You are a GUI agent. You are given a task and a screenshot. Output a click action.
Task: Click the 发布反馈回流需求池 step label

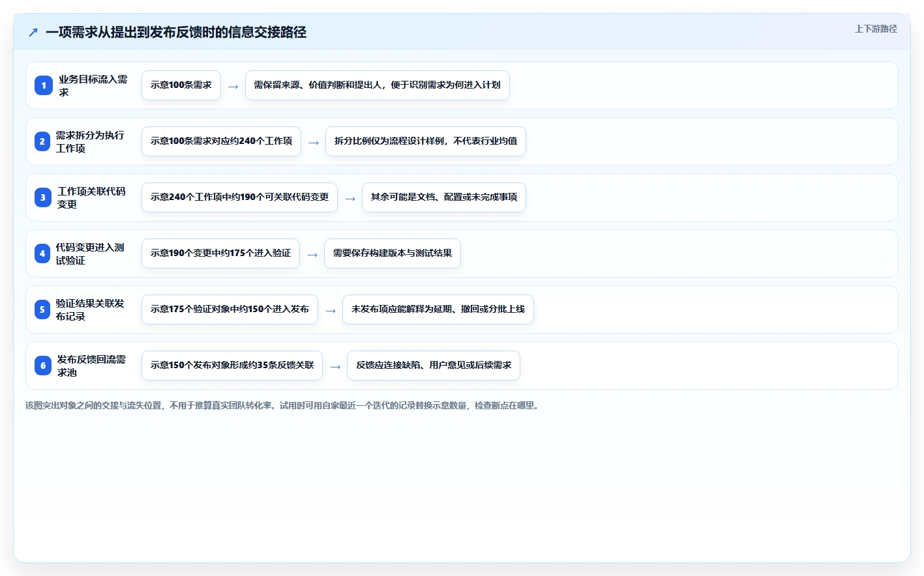tap(92, 366)
